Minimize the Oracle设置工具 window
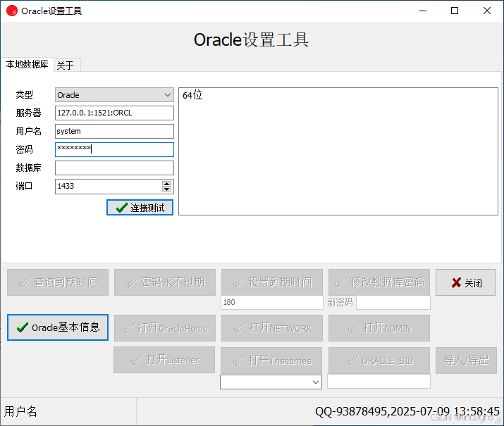The image size is (504, 426). point(423,11)
